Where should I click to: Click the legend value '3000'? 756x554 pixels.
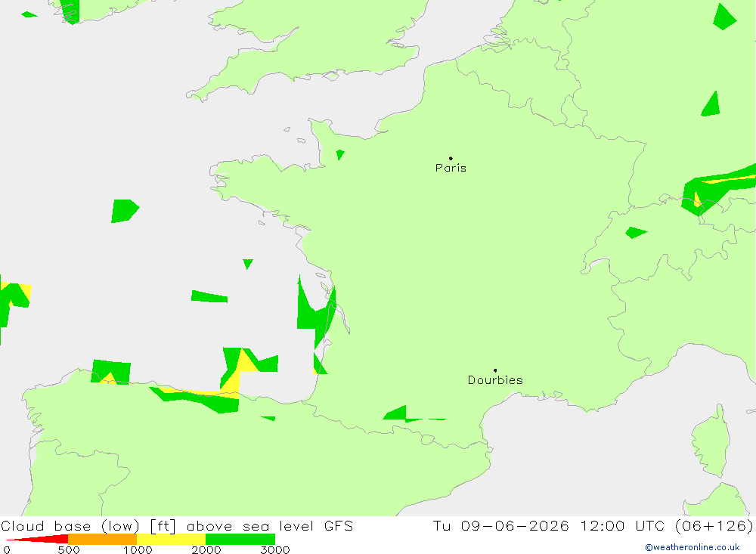[275, 550]
